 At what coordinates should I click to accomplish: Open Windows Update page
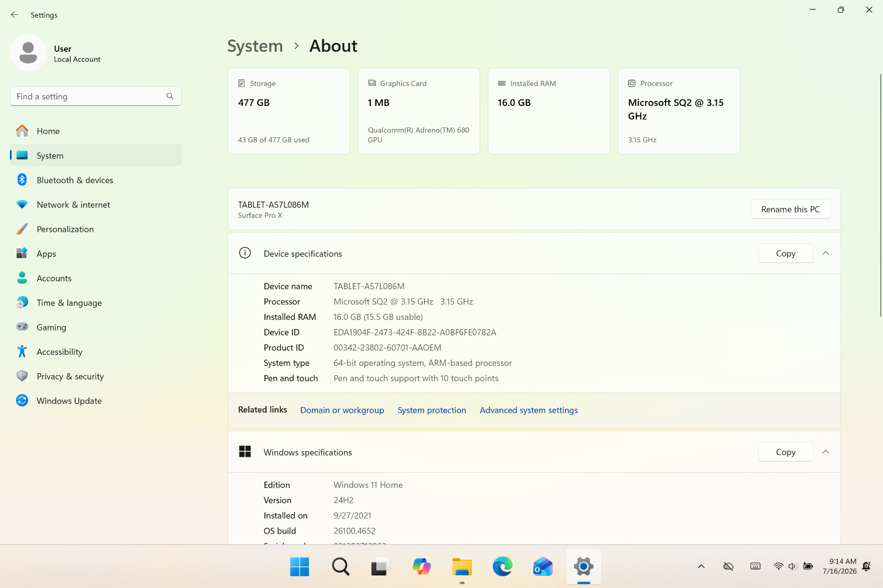click(95, 401)
